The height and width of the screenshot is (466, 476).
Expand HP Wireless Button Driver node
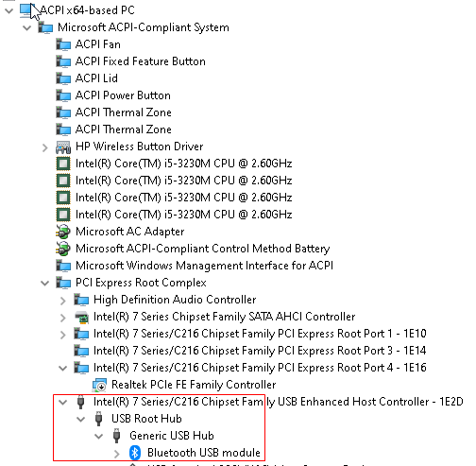click(x=45, y=147)
